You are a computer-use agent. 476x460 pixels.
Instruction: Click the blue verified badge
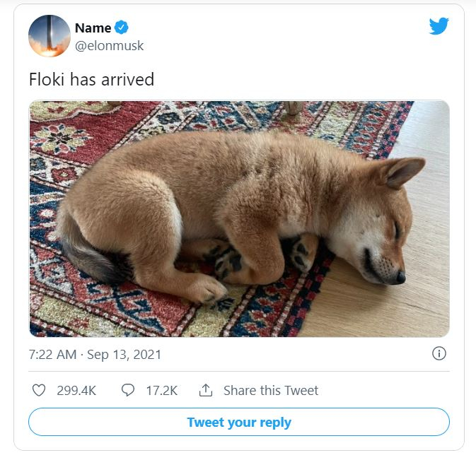click(122, 28)
